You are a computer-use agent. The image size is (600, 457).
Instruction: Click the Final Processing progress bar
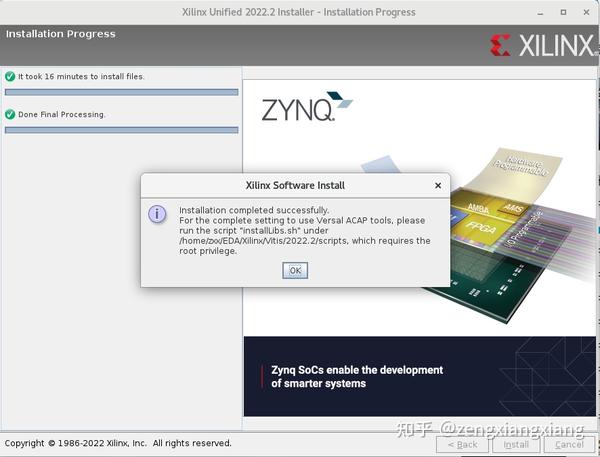121,130
